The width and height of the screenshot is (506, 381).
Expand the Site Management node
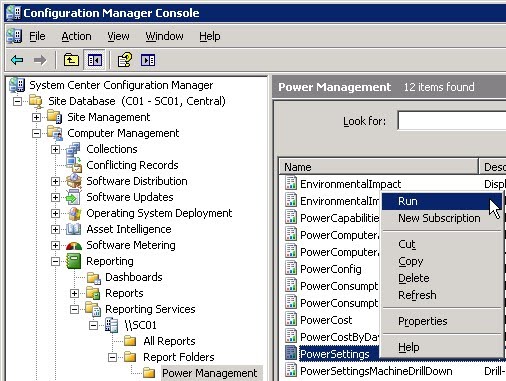click(x=36, y=117)
